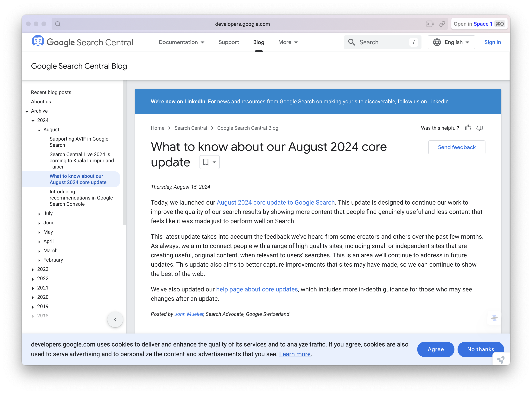This screenshot has width=532, height=394.
Task: Click the magnifier icon in the site search box
Action: coord(351,42)
